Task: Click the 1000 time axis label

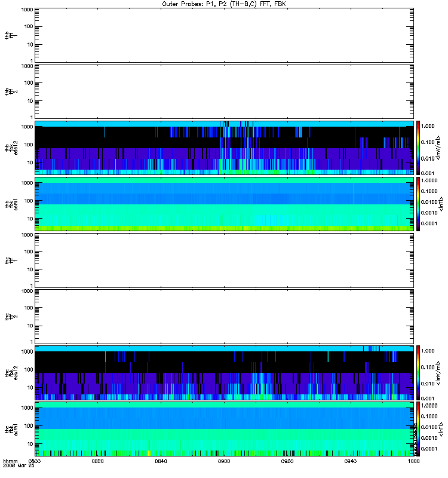Action: (413, 461)
